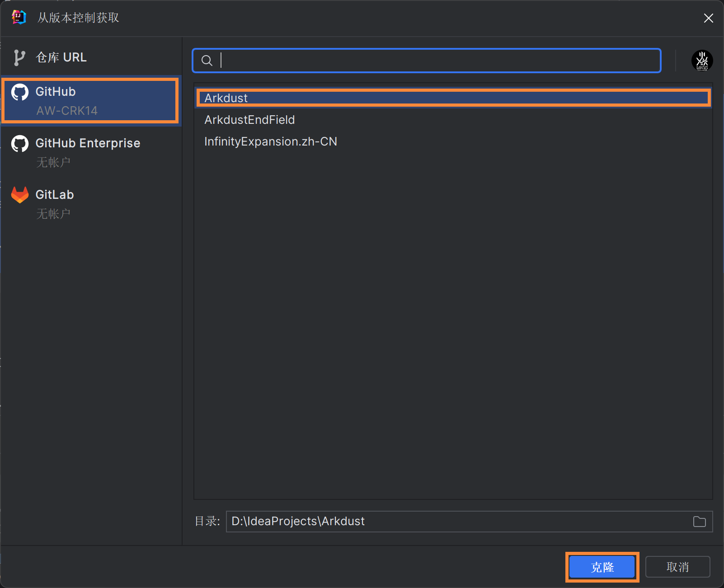Screen dimensions: 724x588
Task: Click the 取消 button
Action: (x=677, y=567)
